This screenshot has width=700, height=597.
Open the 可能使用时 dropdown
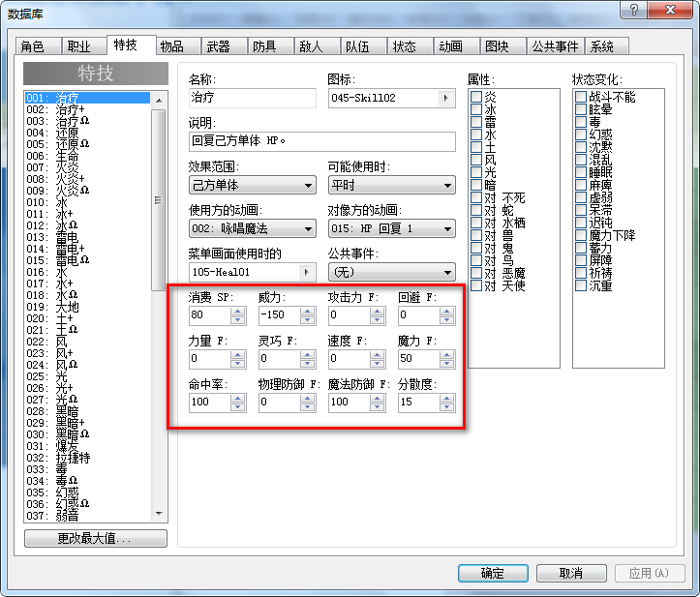click(391, 185)
